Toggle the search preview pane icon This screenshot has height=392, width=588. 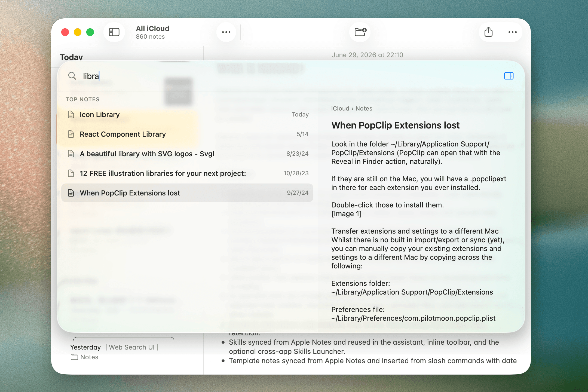(x=509, y=76)
